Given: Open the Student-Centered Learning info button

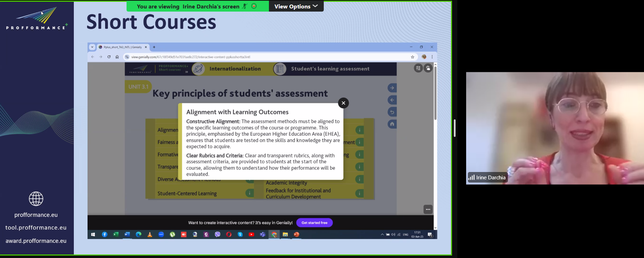Looking at the screenshot, I should [250, 193].
